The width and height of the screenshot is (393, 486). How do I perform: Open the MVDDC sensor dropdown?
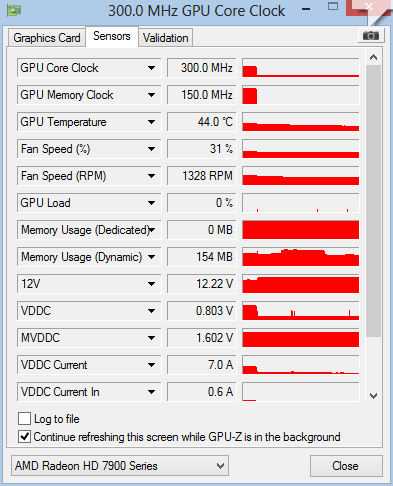point(151,338)
